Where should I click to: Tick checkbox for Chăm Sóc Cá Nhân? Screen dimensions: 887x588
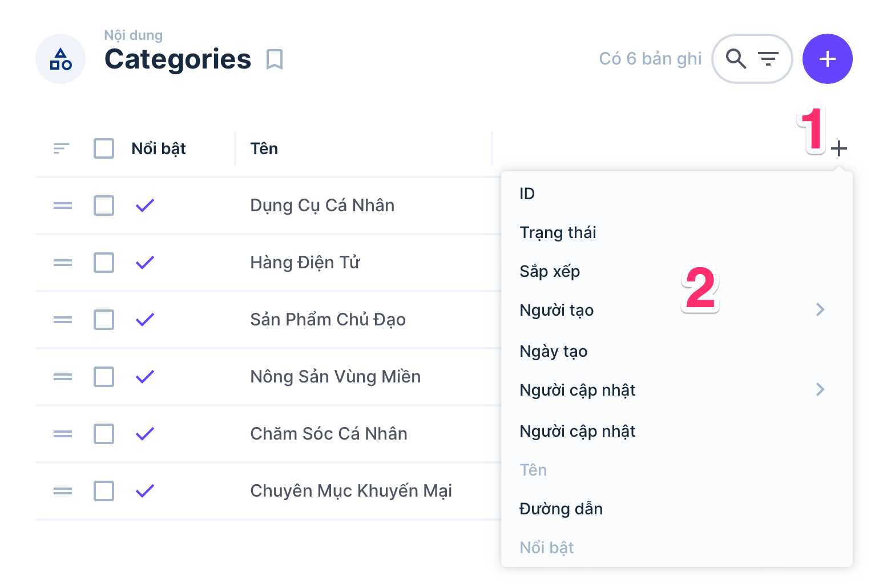coord(104,434)
